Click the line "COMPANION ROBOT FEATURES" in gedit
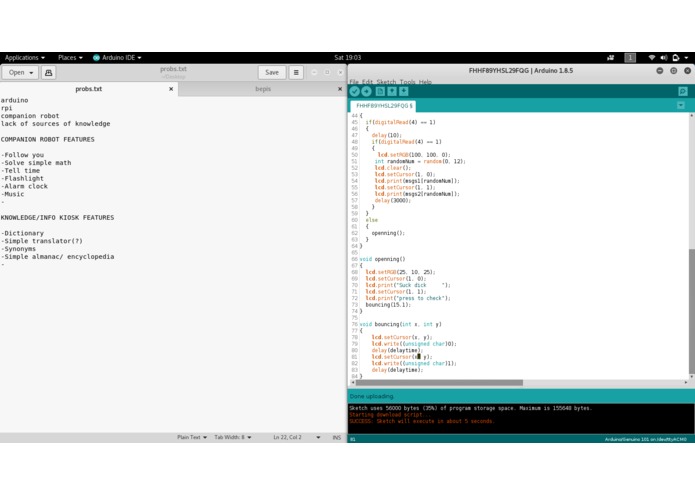This screenshot has height=494, width=695. 47,139
